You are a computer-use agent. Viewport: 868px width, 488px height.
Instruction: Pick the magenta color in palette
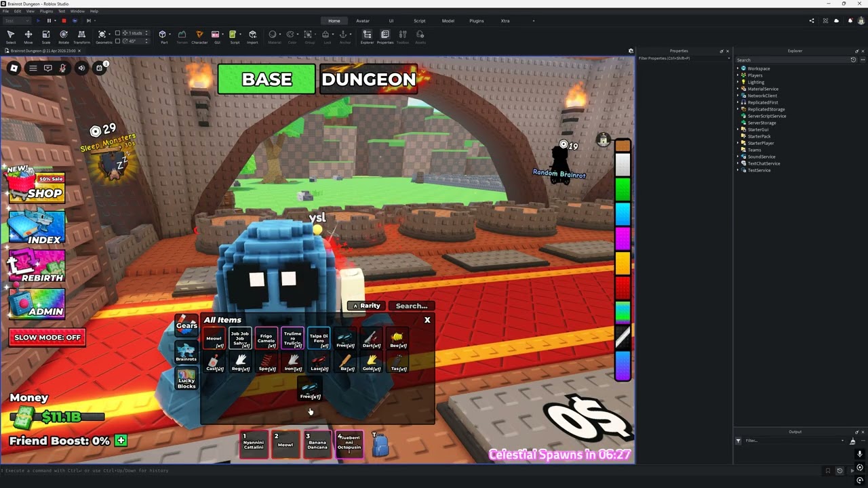click(623, 239)
